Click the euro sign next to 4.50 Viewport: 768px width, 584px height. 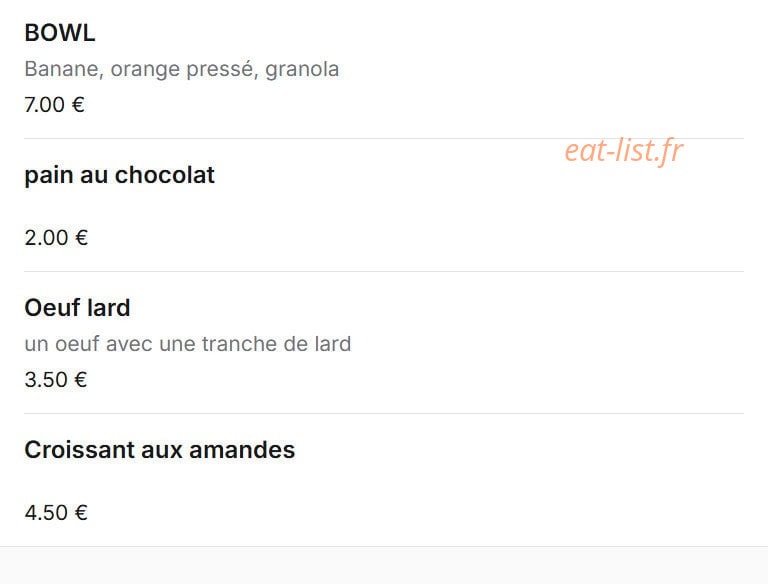pyautogui.click(x=81, y=513)
